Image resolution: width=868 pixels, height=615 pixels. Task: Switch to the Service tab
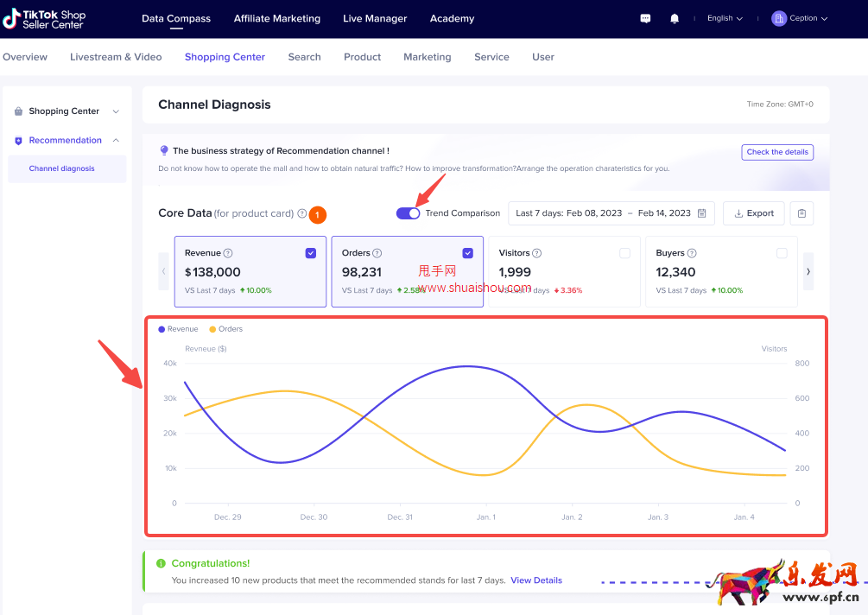pos(491,57)
